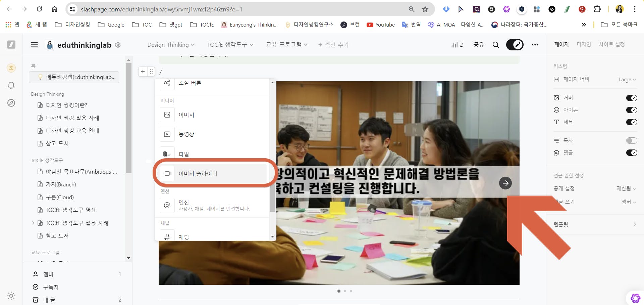Expand TOCfE 생각도구 활용 사례 tree item
Screen dimensions: 644x305
[x=33, y=223]
